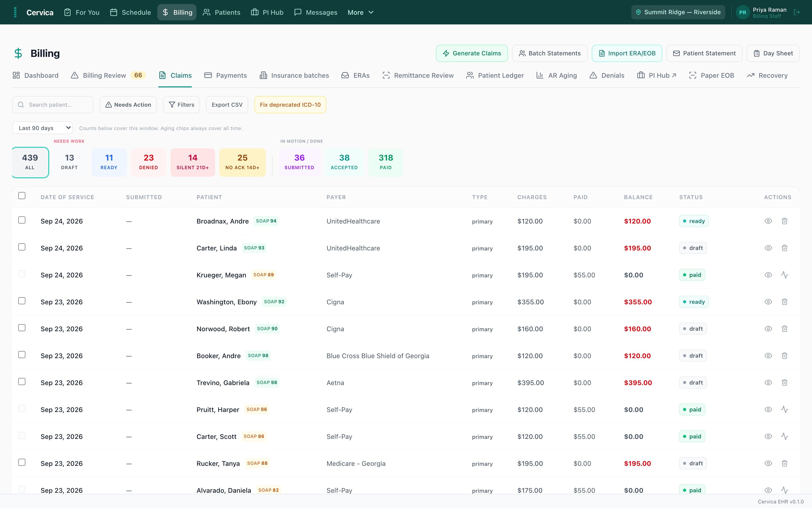The height and width of the screenshot is (508, 812).
Task: Delete the Carter, Linda claim with trash icon
Action: coord(785,248)
